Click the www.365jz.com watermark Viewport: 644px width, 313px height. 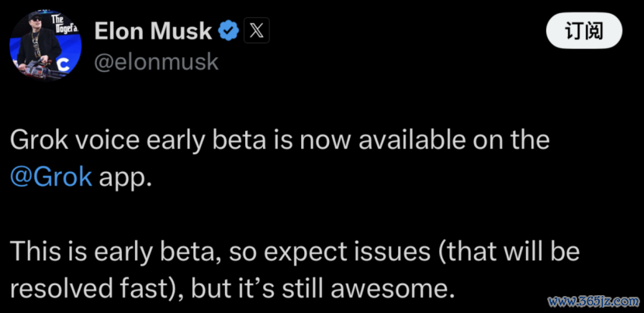pyautogui.click(x=594, y=302)
